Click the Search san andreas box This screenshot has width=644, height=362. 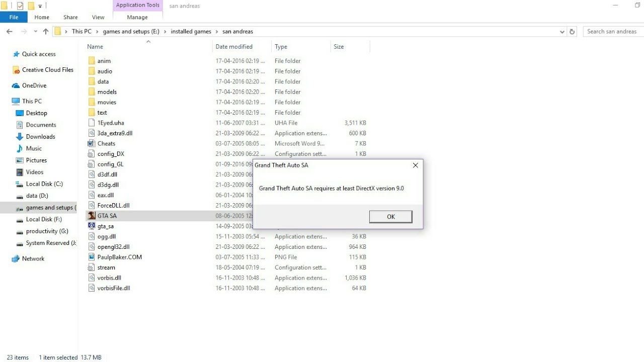coord(614,31)
